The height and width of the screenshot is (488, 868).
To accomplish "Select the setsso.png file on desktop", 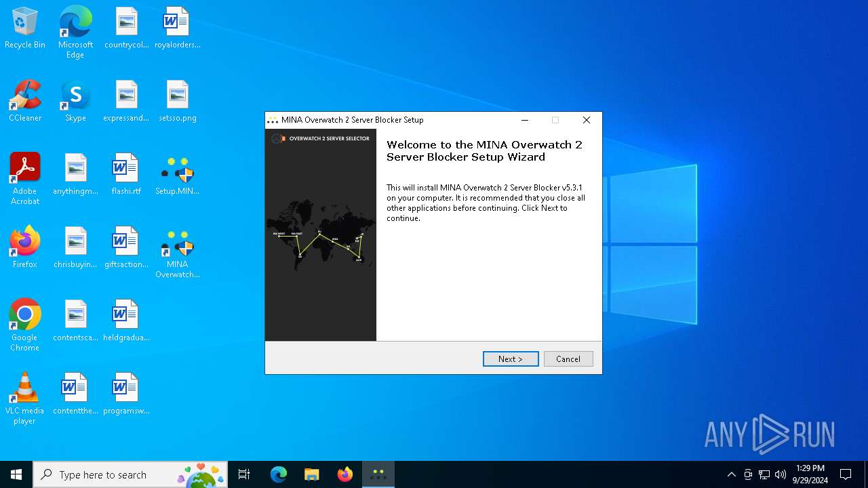I will 177,102.
